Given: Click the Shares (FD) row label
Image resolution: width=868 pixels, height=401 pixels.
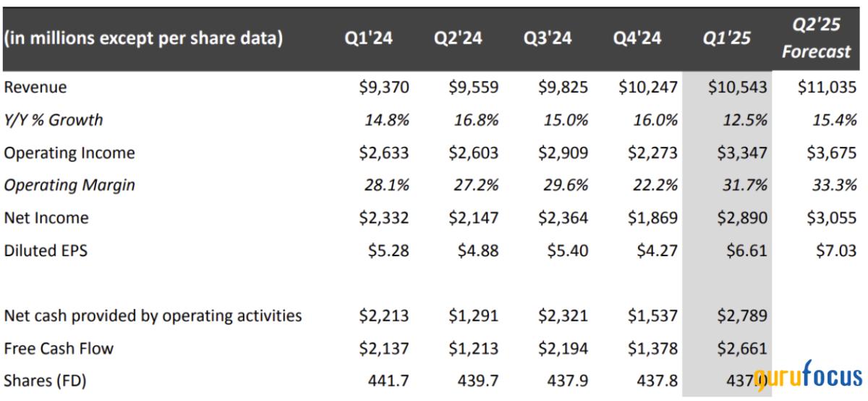Looking at the screenshot, I should 45,381.
